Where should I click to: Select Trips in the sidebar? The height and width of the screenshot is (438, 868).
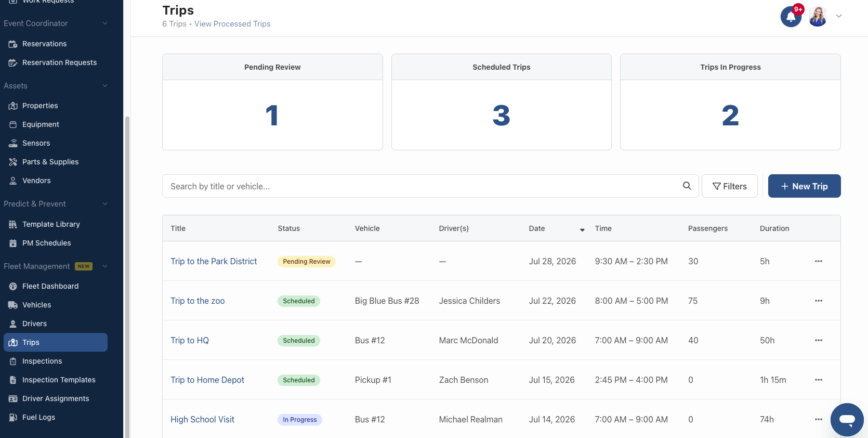click(56, 342)
